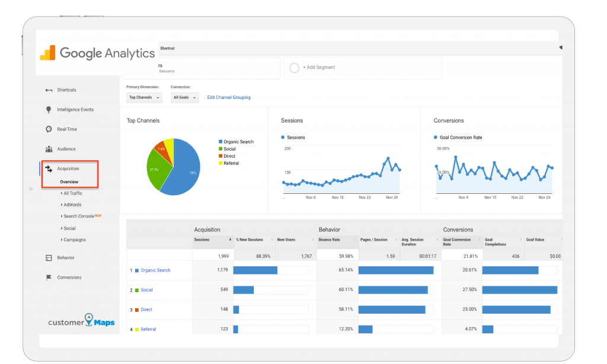Expand the AdWords submenu

click(71, 205)
